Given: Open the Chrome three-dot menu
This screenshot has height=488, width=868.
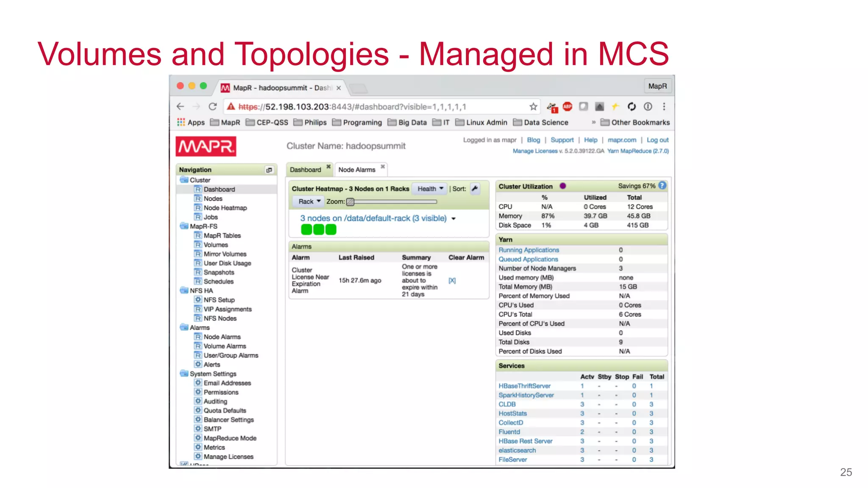Looking at the screenshot, I should coord(664,106).
